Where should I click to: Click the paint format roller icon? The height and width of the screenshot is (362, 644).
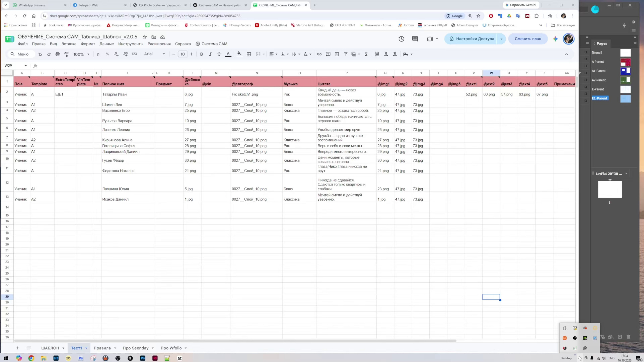click(67, 54)
